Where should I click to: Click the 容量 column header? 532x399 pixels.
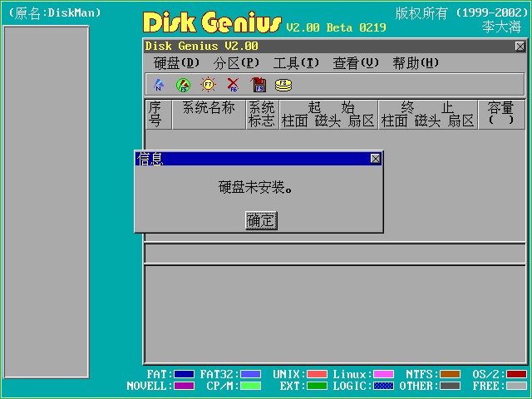tap(500, 114)
